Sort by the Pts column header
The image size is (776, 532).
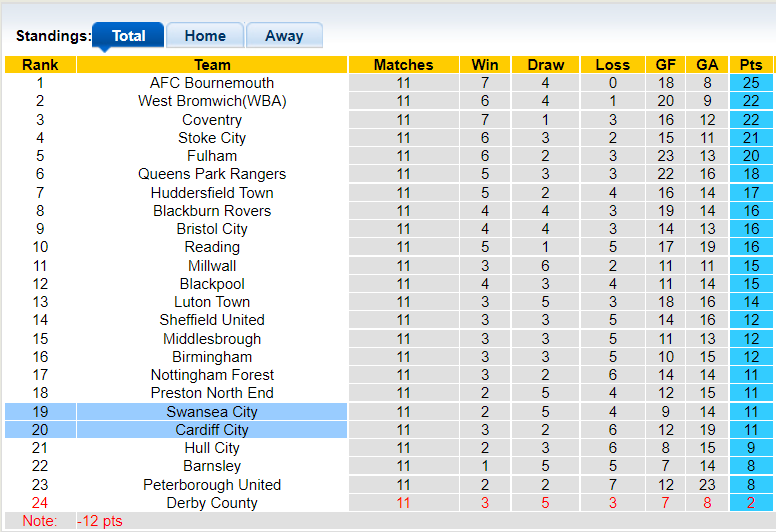tap(751, 65)
